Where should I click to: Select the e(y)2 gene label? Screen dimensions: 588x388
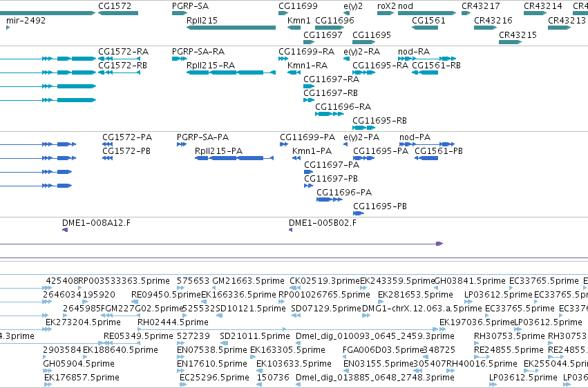(353, 6)
